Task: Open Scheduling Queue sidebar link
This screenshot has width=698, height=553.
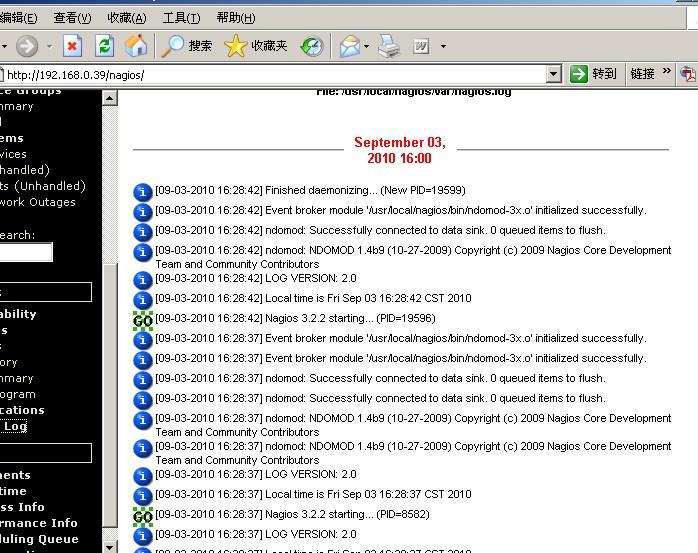Action: 39,539
